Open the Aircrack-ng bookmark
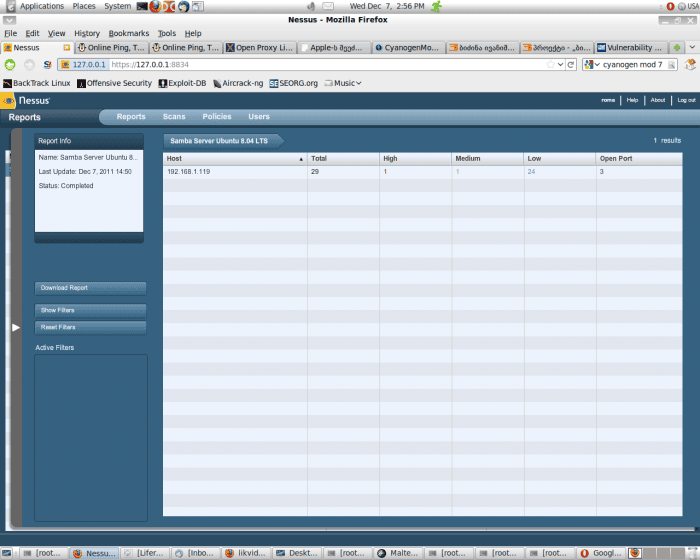 [238, 83]
